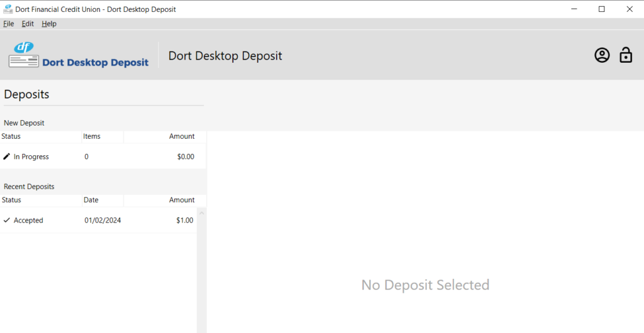Maximize the Dort Desktop Deposit window
This screenshot has width=644, height=333.
tap(601, 9)
